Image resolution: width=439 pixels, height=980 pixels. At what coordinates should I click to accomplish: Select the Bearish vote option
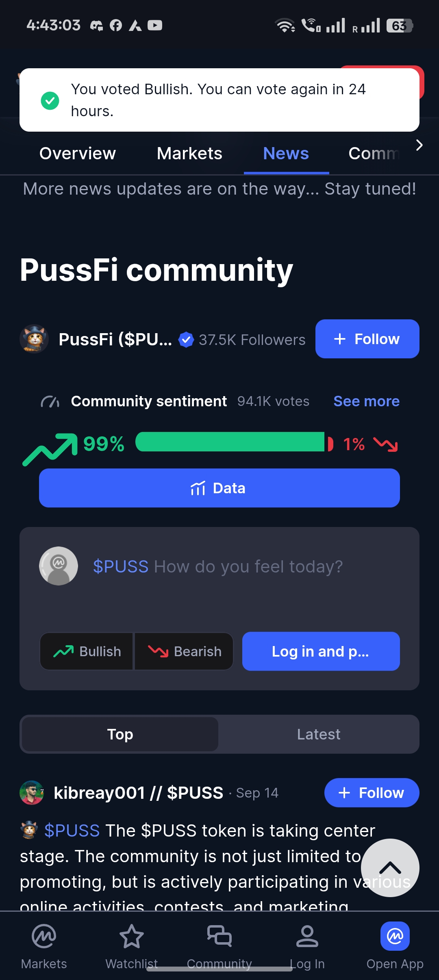pos(184,651)
